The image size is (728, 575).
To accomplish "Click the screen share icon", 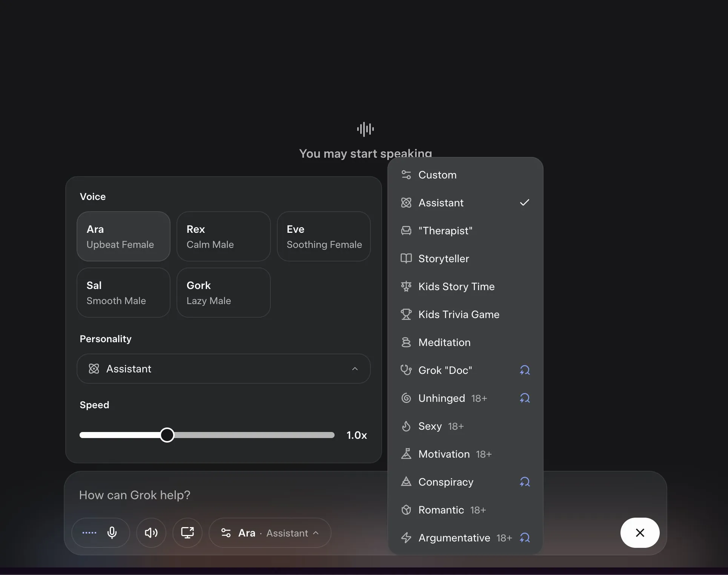I will coord(187,533).
